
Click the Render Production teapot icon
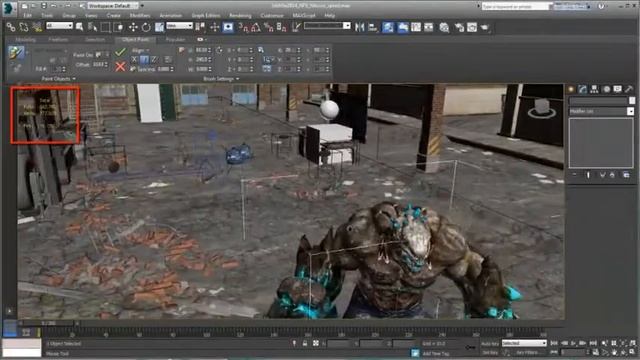tap(485, 27)
